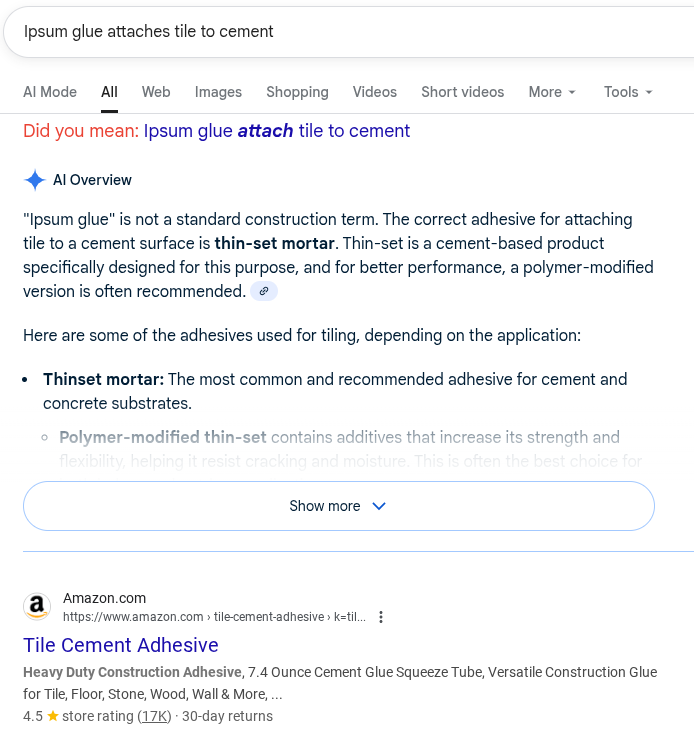Click the 17K store rating link
694x739 pixels.
(155, 716)
